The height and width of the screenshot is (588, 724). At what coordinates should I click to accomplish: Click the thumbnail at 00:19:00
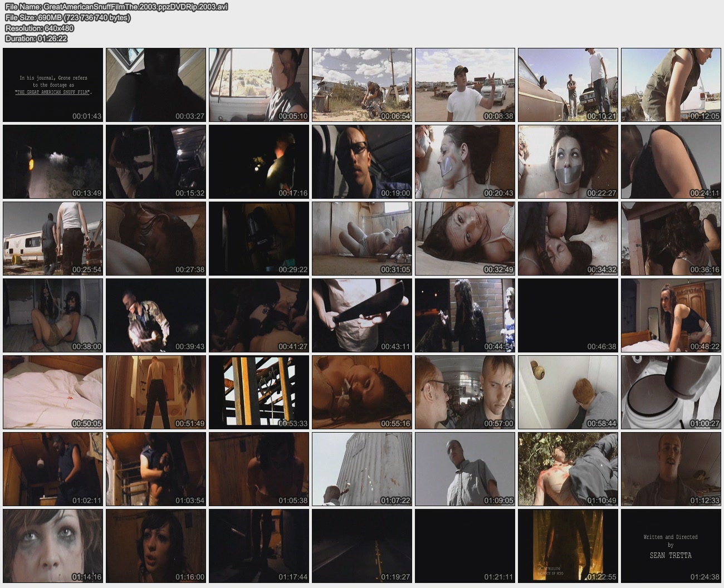coord(362,161)
